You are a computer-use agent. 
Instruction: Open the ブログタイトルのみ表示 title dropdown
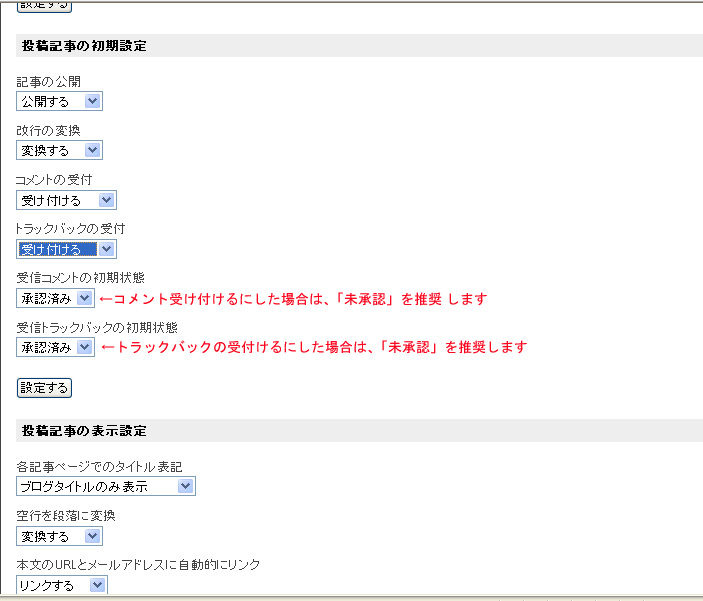106,486
